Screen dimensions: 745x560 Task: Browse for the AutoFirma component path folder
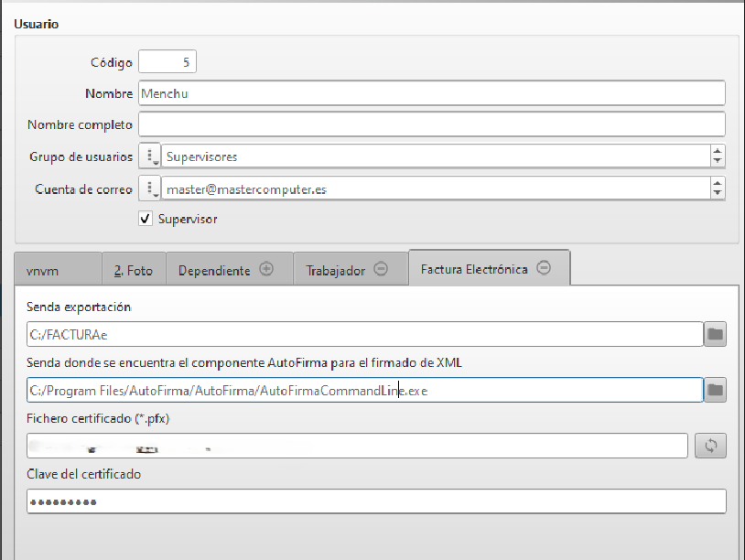click(x=715, y=391)
